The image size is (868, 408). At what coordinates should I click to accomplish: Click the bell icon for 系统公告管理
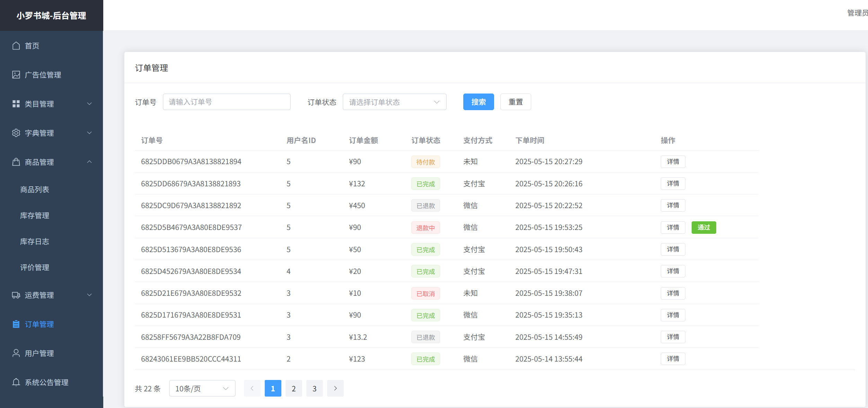coord(16,382)
